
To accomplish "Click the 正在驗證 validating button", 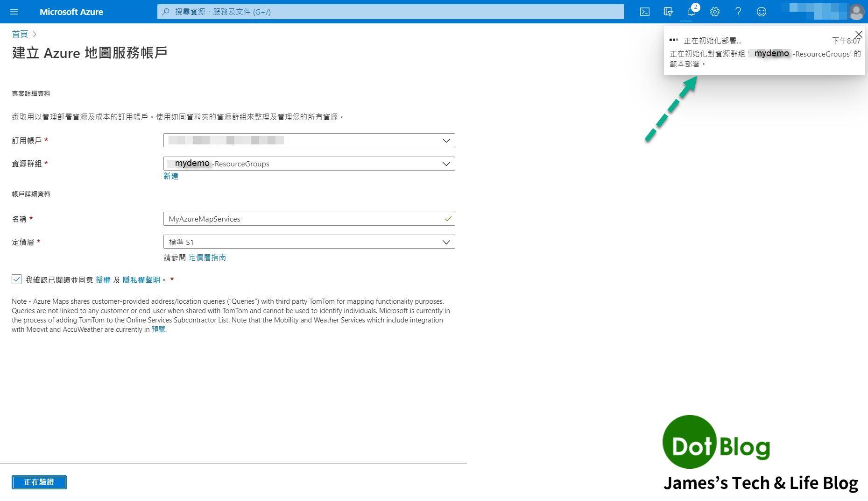I will (39, 482).
